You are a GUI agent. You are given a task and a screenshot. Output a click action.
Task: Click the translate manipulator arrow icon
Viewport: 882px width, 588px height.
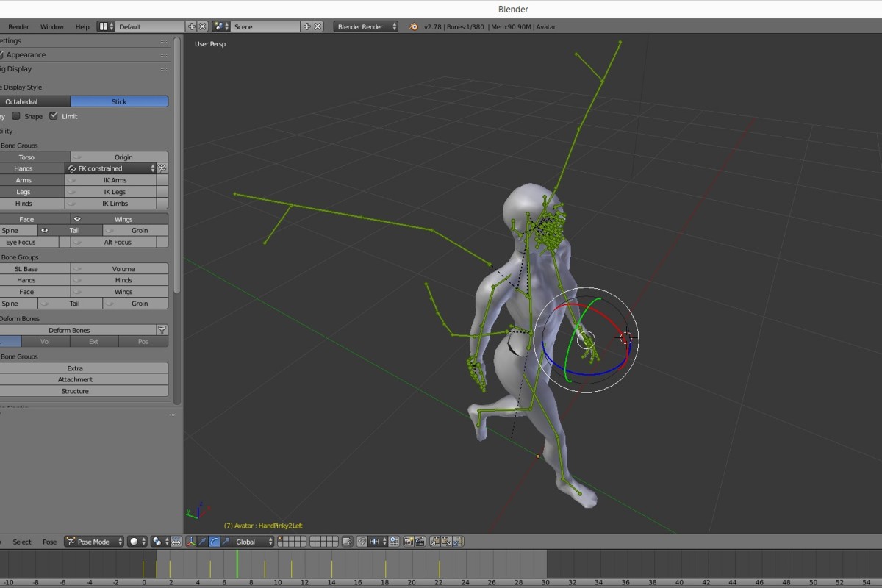pyautogui.click(x=202, y=542)
